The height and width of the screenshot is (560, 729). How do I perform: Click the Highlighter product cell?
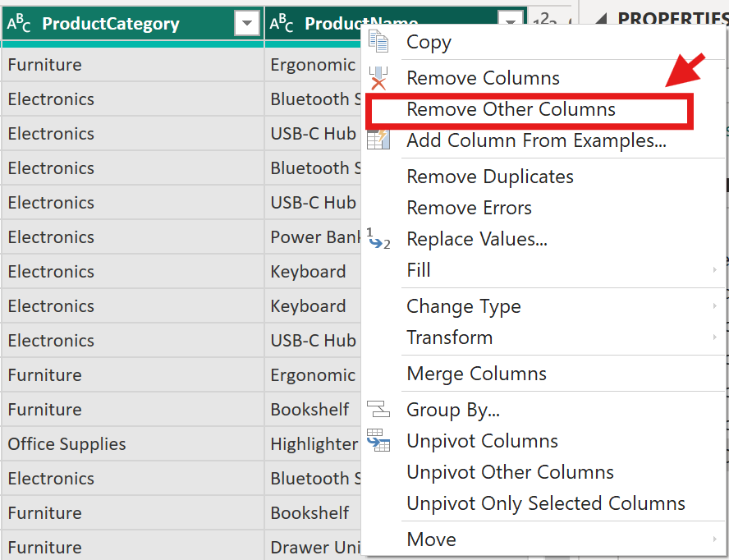(314, 443)
